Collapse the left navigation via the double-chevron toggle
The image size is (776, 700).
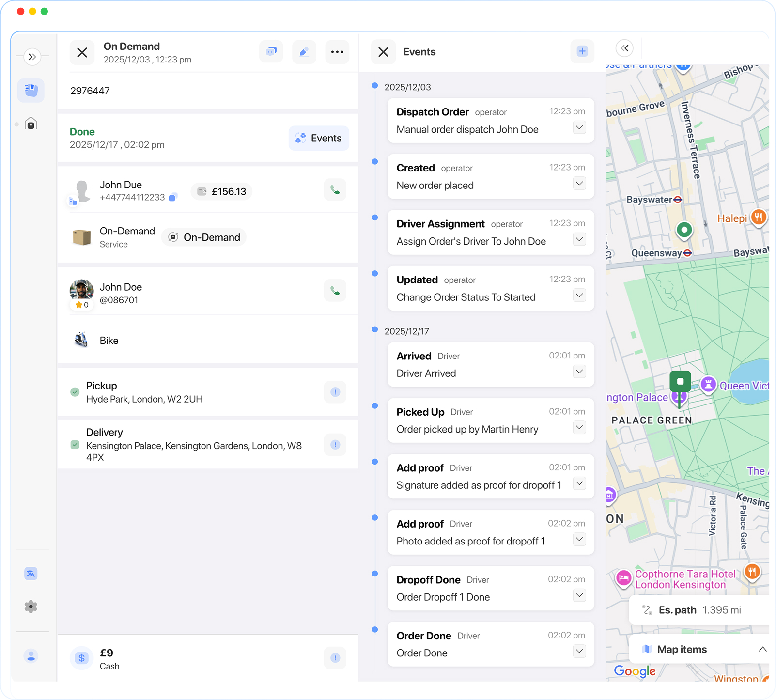click(32, 57)
